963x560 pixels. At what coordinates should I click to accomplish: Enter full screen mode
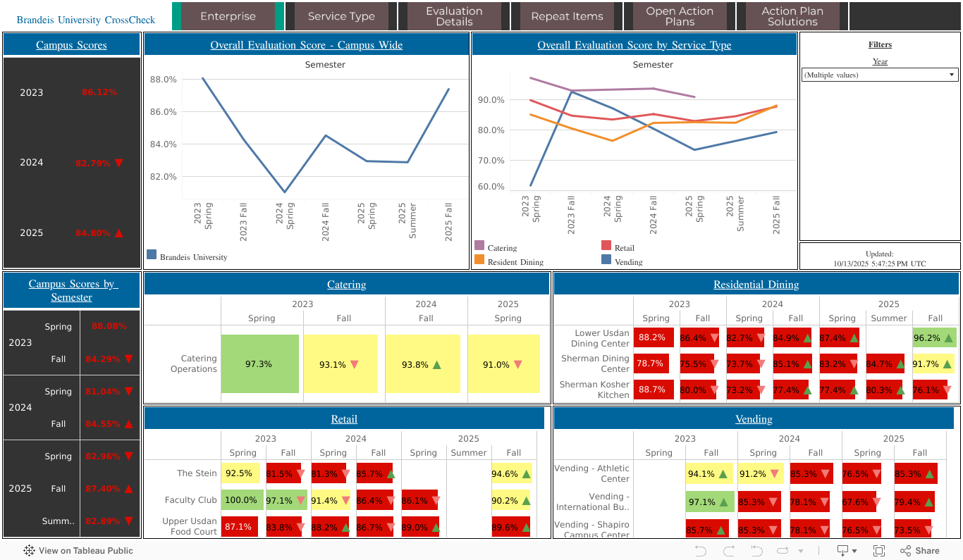[x=879, y=551]
